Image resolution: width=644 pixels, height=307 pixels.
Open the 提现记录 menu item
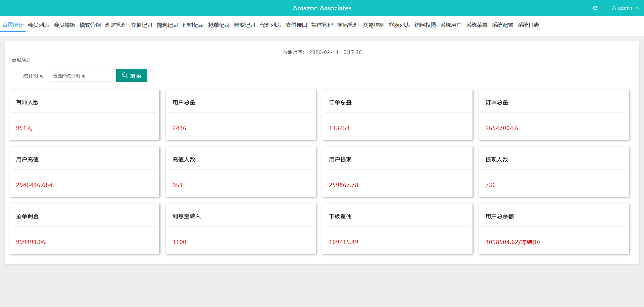click(167, 25)
